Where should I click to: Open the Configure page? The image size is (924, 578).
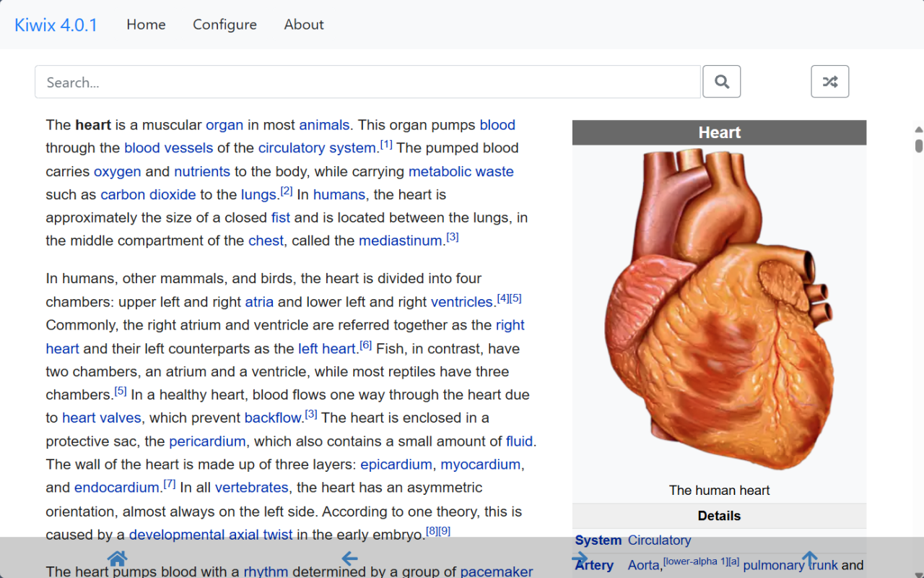(x=225, y=25)
